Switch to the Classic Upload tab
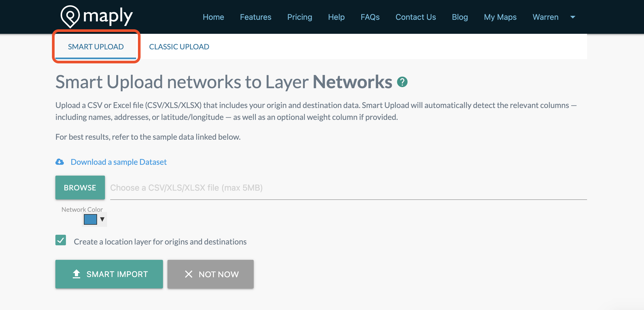This screenshot has width=644, height=310. 179,47
